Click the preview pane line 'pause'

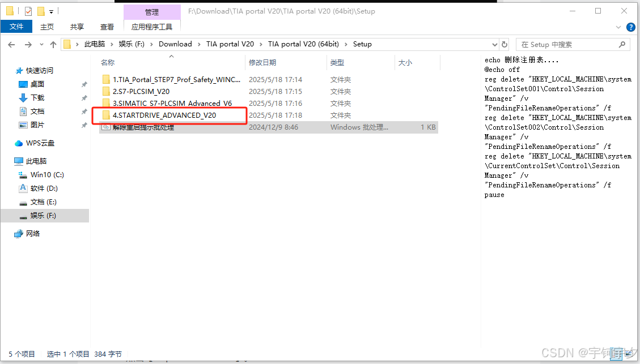[x=494, y=195]
